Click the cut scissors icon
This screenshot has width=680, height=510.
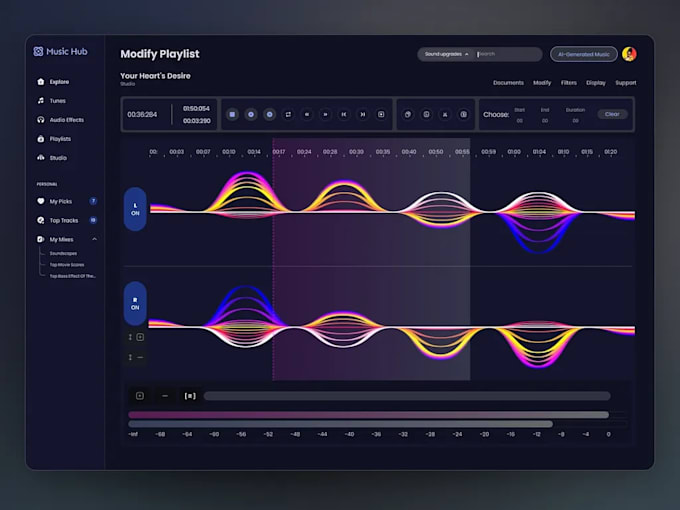[445, 114]
